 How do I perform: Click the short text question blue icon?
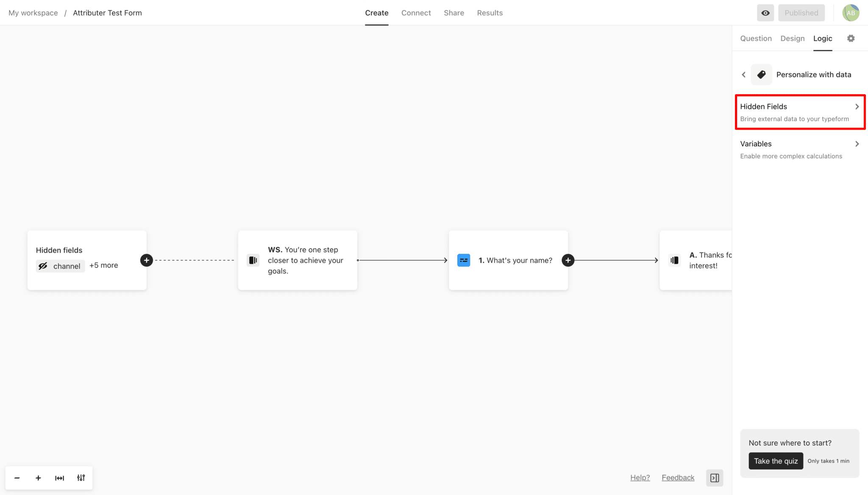[464, 260]
